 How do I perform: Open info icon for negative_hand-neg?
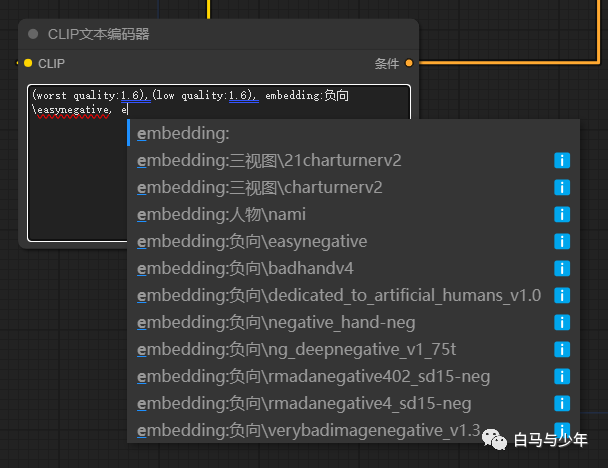point(562,322)
